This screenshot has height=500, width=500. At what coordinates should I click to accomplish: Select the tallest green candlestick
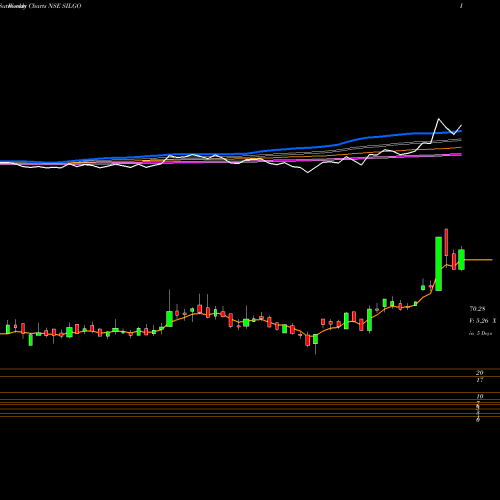tap(439, 264)
